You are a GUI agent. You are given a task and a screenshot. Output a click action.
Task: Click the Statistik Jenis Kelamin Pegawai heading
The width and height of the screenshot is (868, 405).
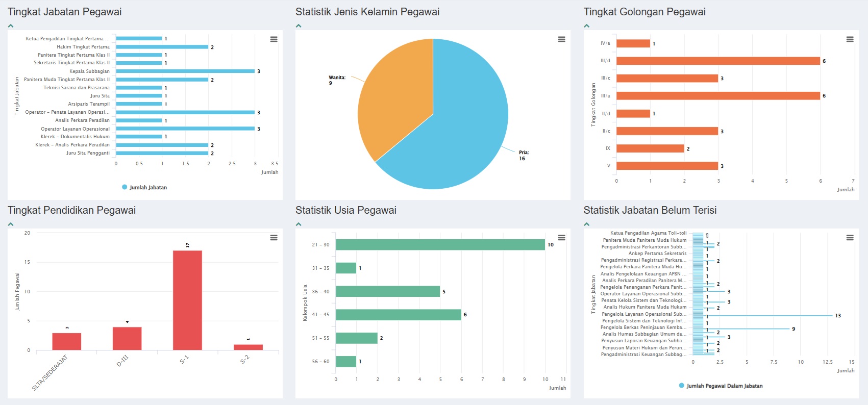[x=367, y=12]
